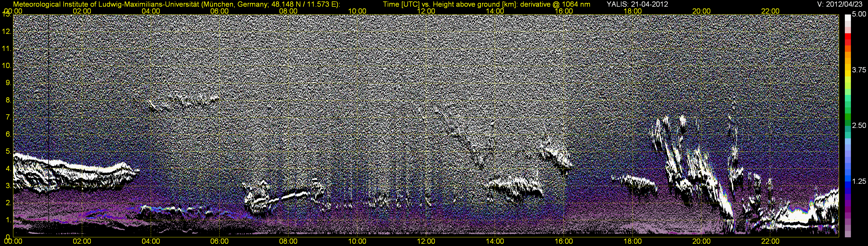Click the '3.75' color scale value
This screenshot has height=246, width=868.
pyautogui.click(x=858, y=70)
